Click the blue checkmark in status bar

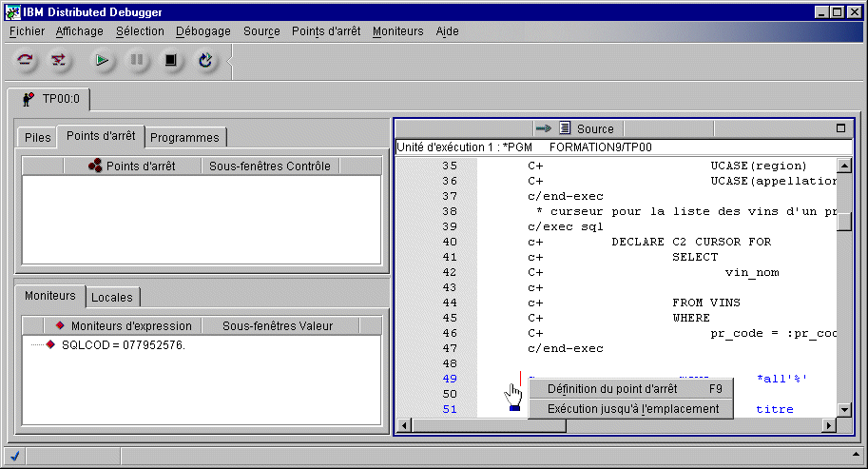(15, 456)
